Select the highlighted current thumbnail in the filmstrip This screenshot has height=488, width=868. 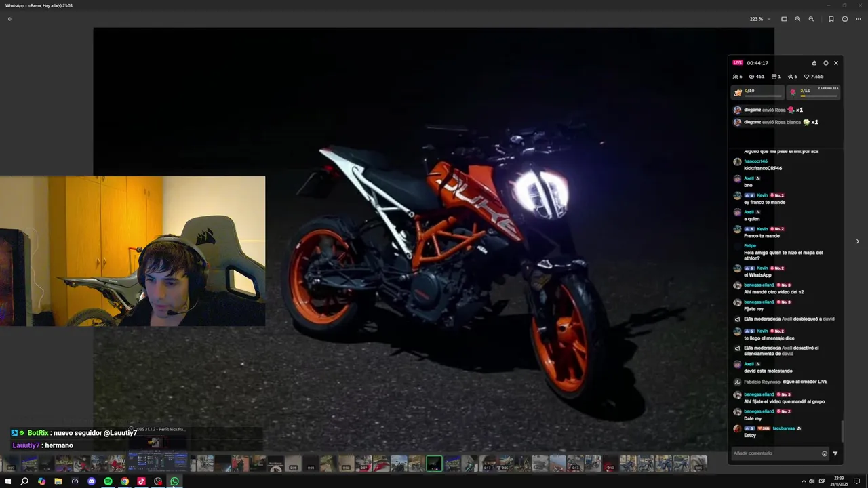pyautogui.click(x=434, y=464)
